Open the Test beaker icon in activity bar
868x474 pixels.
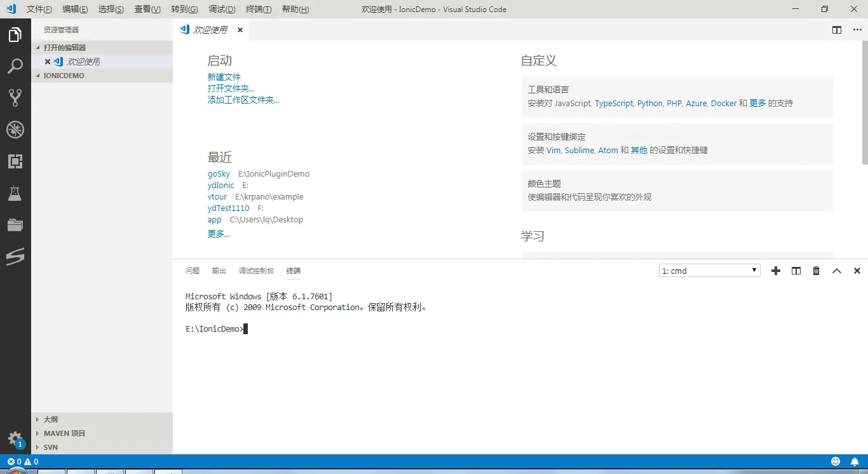15,193
